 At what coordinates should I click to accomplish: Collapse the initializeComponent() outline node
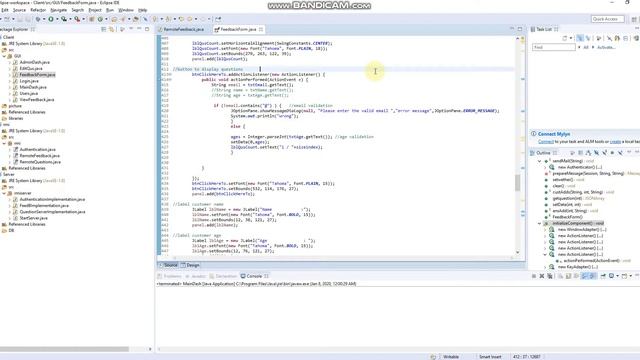[x=540, y=224]
